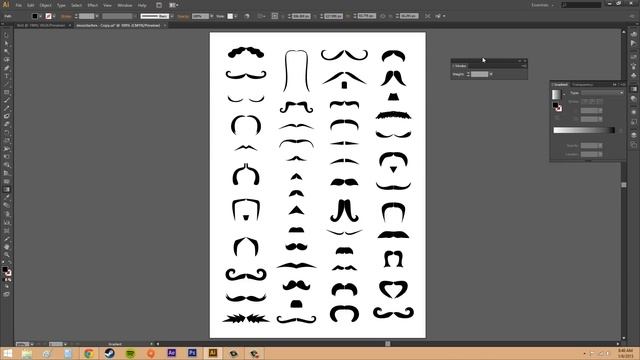The height and width of the screenshot is (360, 640).
Task: Open fill color dropdown in control bar
Action: (x=40, y=16)
